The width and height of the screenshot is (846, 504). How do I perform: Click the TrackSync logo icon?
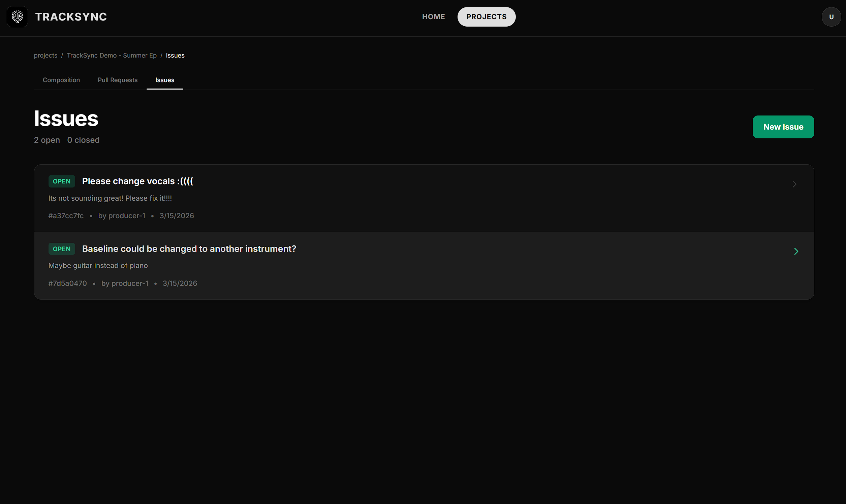[x=17, y=16]
